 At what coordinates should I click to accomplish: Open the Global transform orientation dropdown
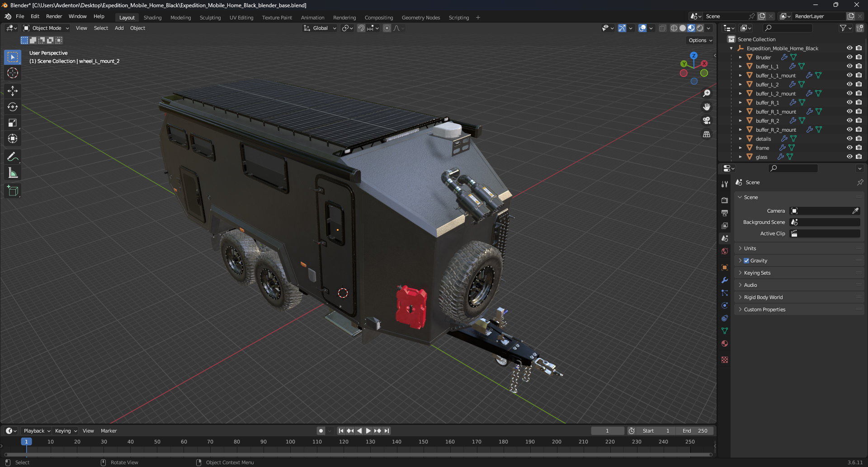pyautogui.click(x=320, y=28)
